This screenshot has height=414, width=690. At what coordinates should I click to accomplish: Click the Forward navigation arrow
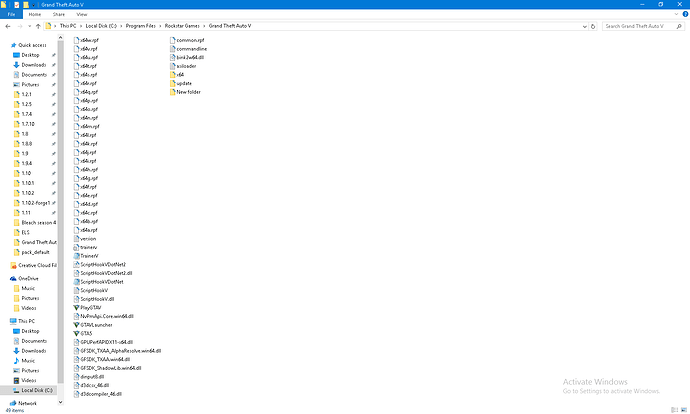tap(19, 26)
